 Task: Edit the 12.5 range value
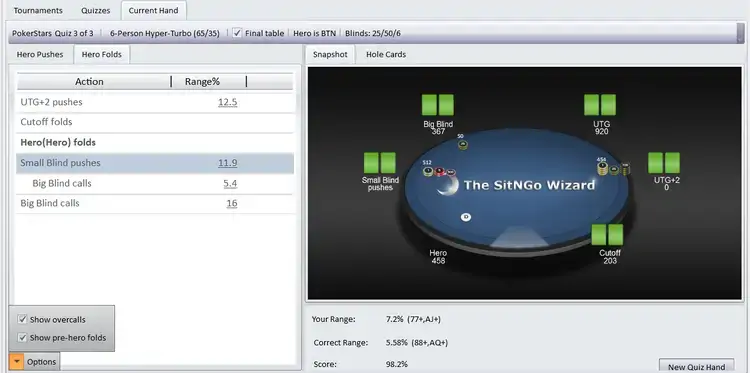click(x=228, y=102)
